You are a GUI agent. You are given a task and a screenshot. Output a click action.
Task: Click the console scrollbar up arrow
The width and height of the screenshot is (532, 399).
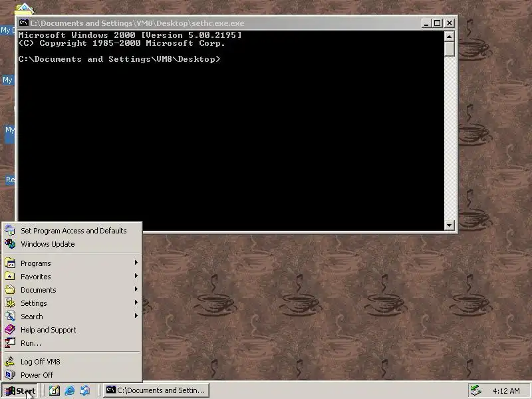tap(450, 37)
